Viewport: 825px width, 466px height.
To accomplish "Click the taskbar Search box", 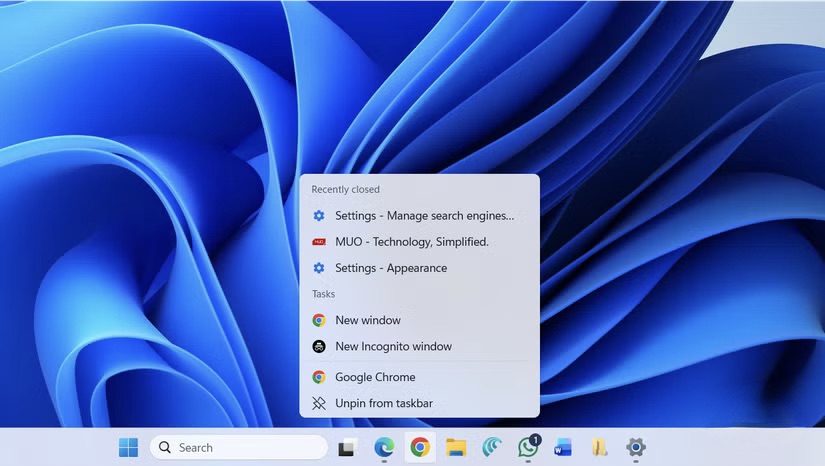I will pos(239,448).
